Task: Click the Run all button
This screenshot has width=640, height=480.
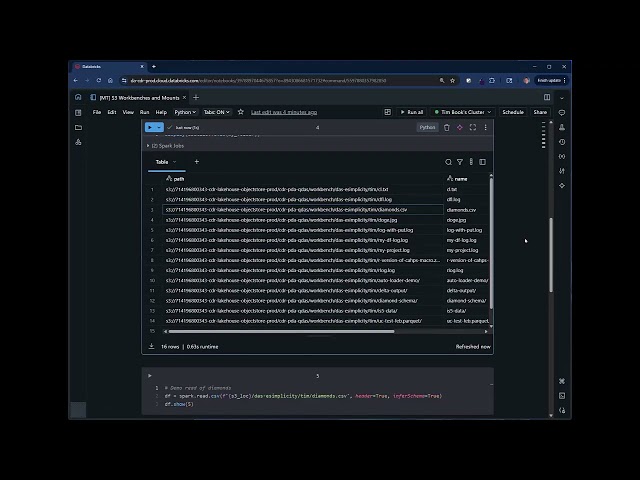Action: [411, 112]
